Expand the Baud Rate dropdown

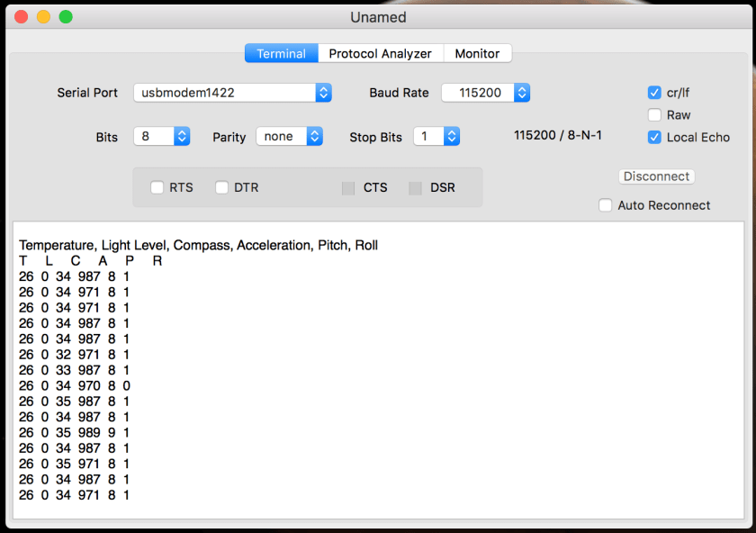tap(485, 93)
